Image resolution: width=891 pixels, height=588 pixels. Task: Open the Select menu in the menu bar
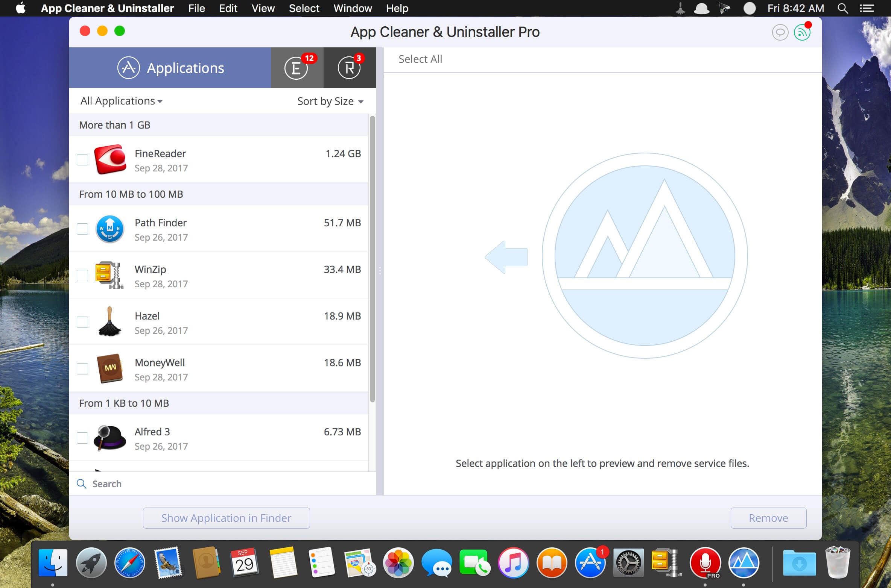coord(304,8)
